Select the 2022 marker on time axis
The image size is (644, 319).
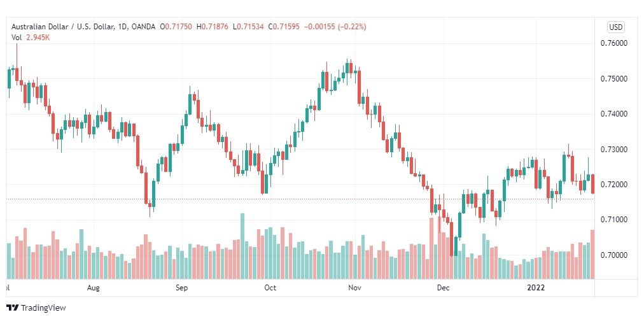pyautogui.click(x=536, y=288)
